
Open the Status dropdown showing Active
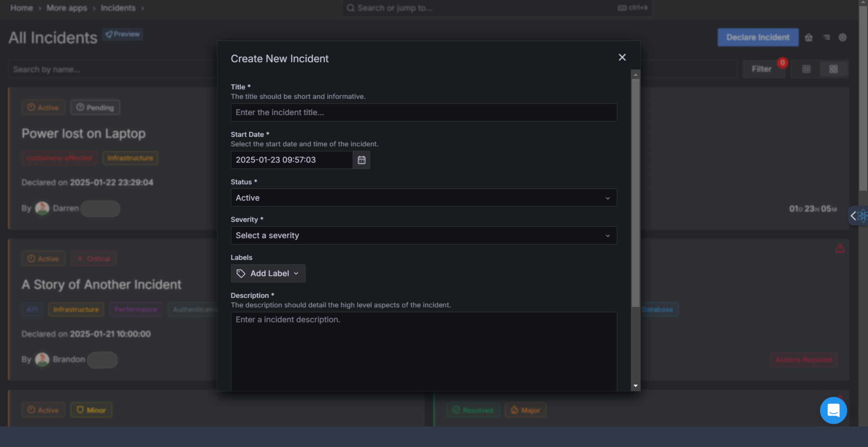(424, 198)
